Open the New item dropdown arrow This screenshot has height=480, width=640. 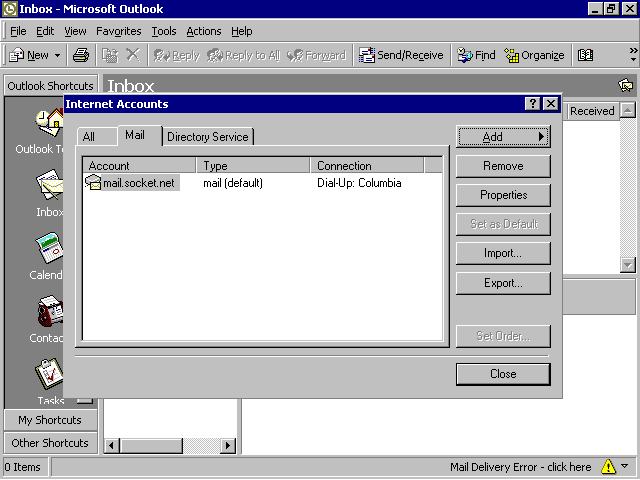pos(58,55)
